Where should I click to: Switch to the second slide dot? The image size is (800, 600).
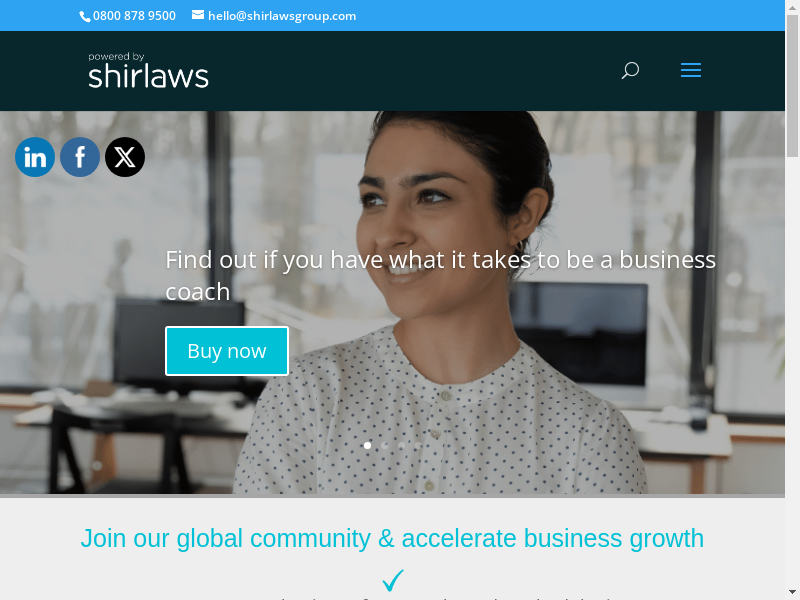coord(384,445)
